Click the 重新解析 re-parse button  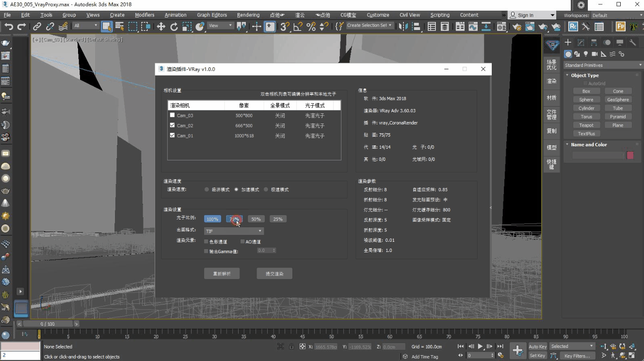click(222, 274)
